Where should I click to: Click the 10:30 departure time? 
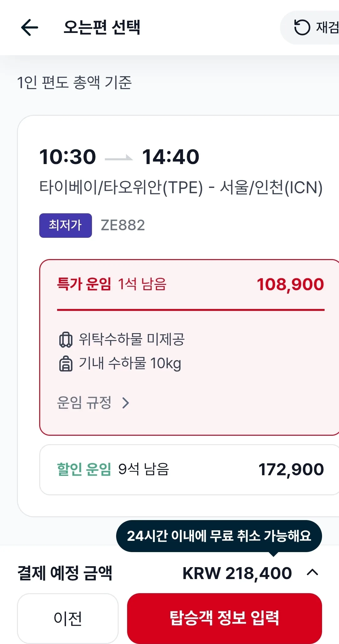pos(67,157)
